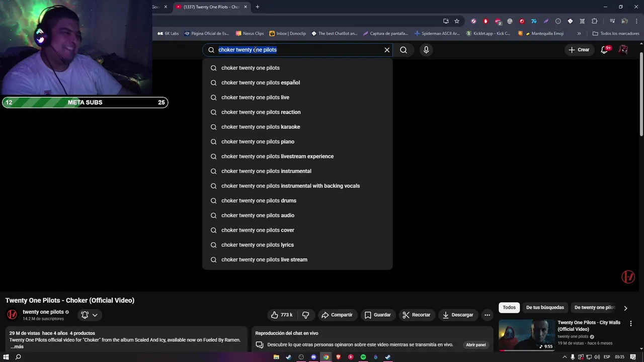
Task: Open 'Todos los marcadores' bookmarks folder
Action: click(616, 34)
